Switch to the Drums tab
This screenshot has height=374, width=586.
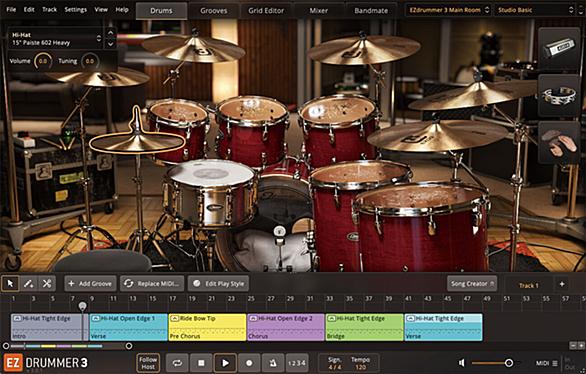pos(161,11)
